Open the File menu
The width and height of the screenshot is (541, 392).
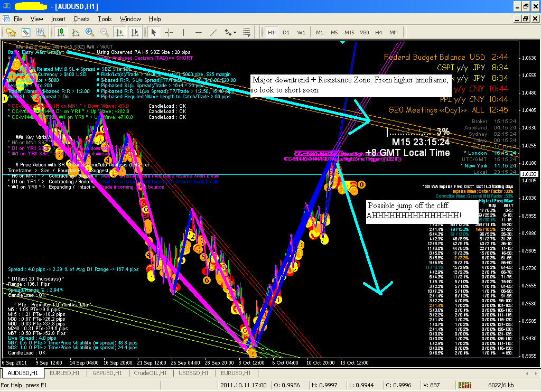coord(18,19)
